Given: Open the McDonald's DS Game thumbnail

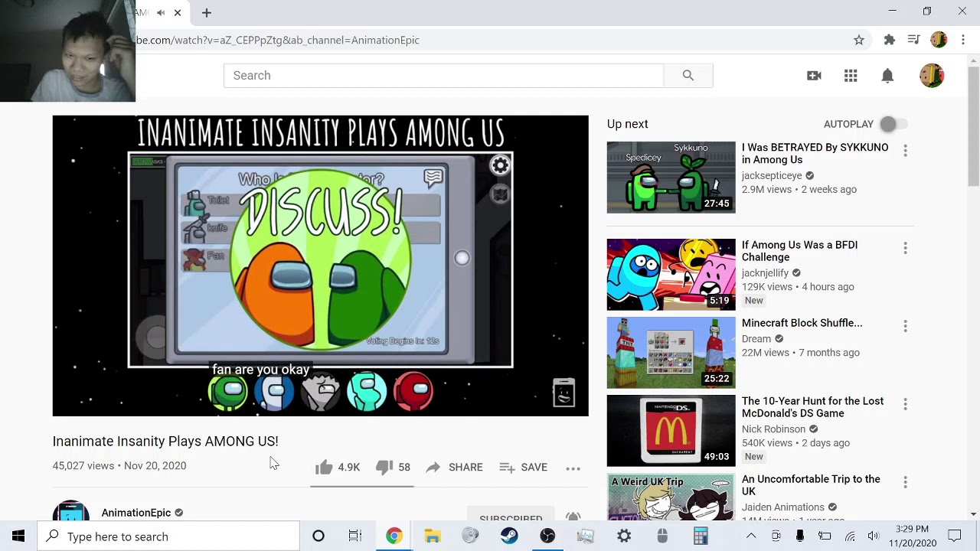Looking at the screenshot, I should pyautogui.click(x=671, y=431).
